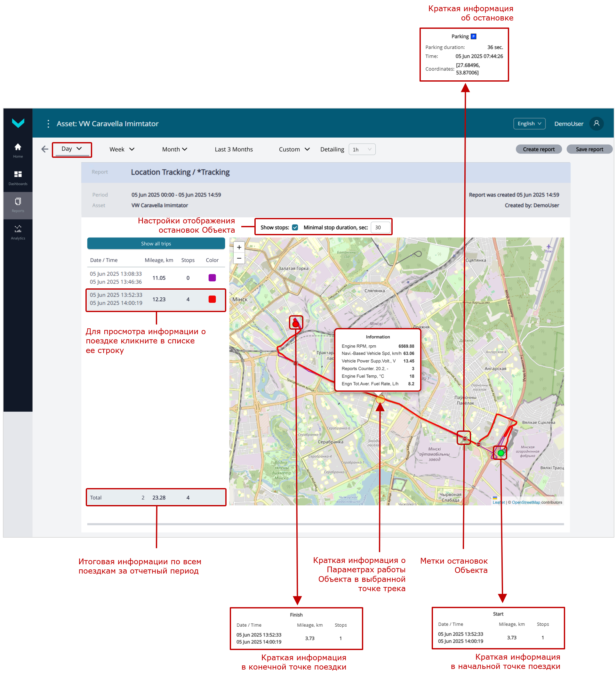Zoom in on the map
Viewport: 616px width, 675px height.
click(239, 247)
